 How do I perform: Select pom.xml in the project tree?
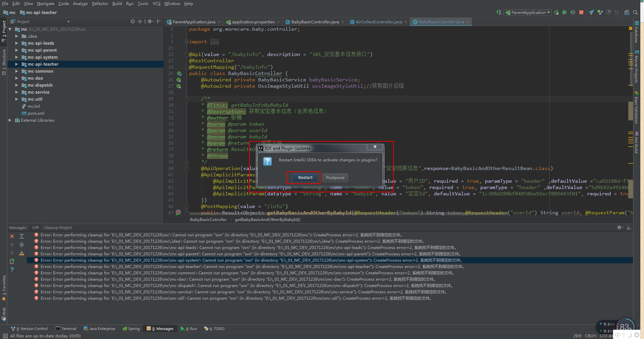pos(36,113)
